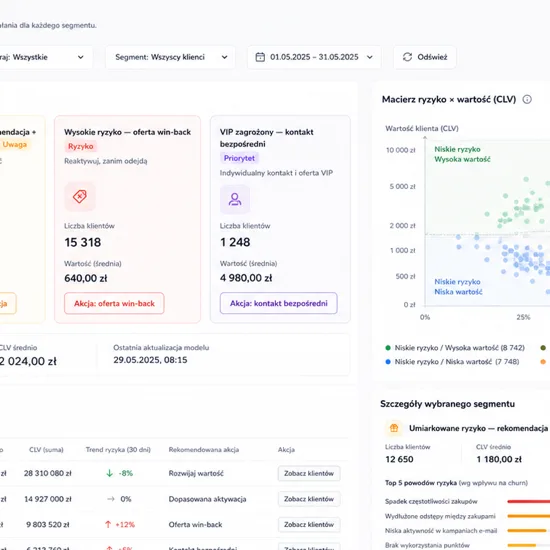Click the win-back offer tag icon
The width and height of the screenshot is (550, 550).
(80, 196)
